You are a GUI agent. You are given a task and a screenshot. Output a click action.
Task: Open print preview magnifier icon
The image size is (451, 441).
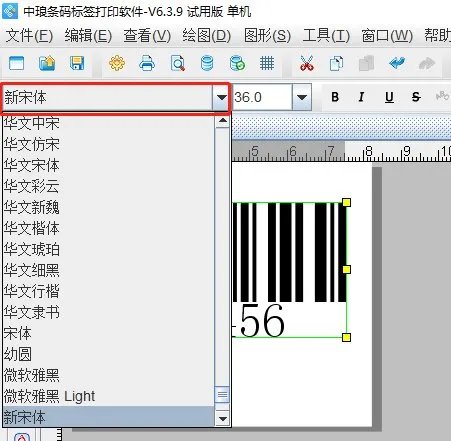pyautogui.click(x=177, y=63)
